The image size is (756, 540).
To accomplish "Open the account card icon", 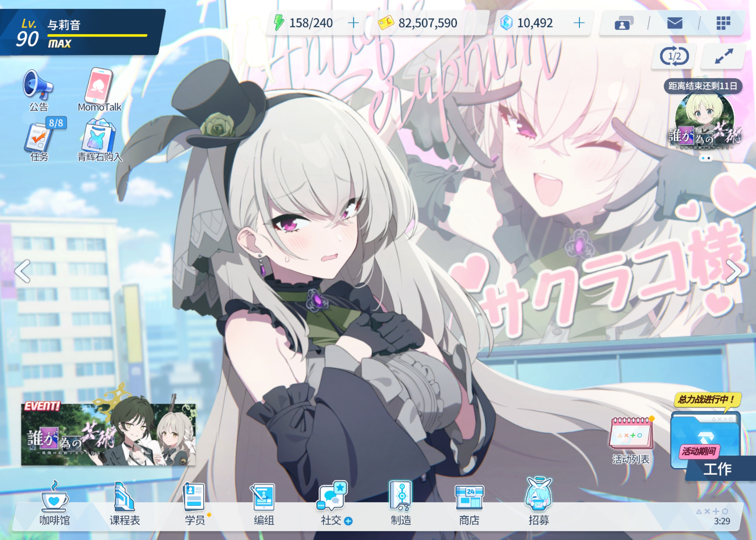I will (623, 23).
